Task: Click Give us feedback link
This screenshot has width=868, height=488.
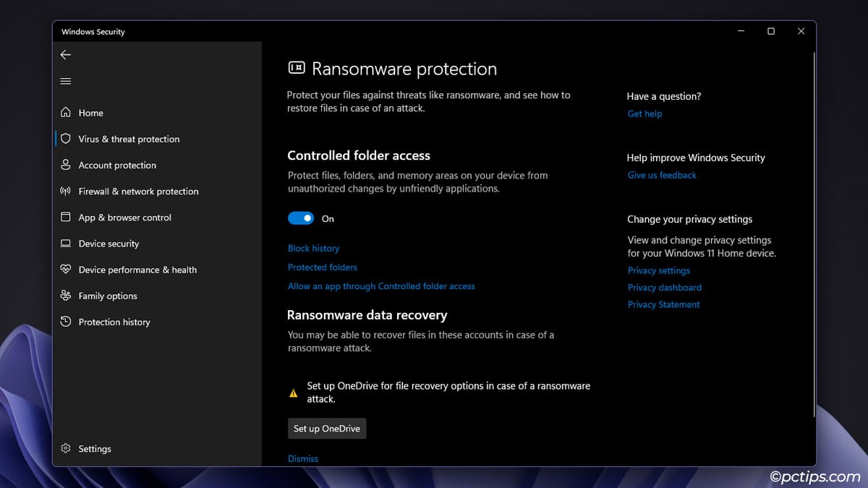Action: [662, 175]
